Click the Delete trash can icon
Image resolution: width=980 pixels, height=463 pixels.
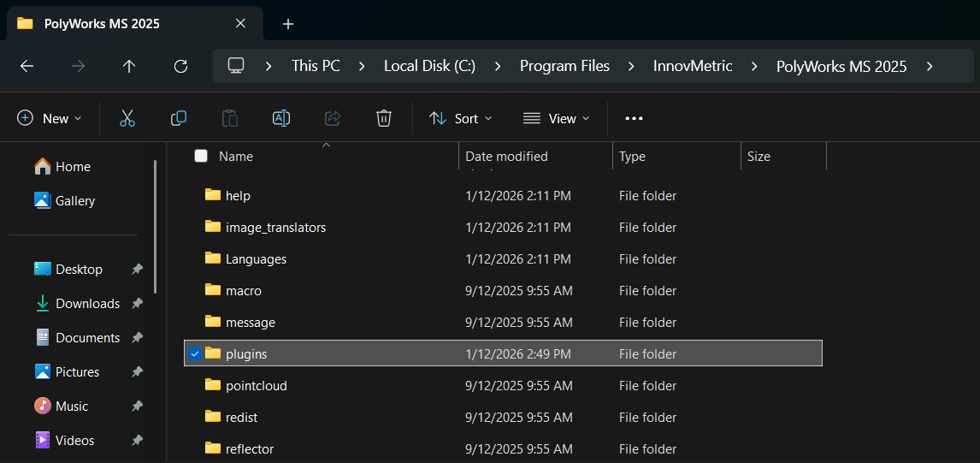click(x=384, y=117)
